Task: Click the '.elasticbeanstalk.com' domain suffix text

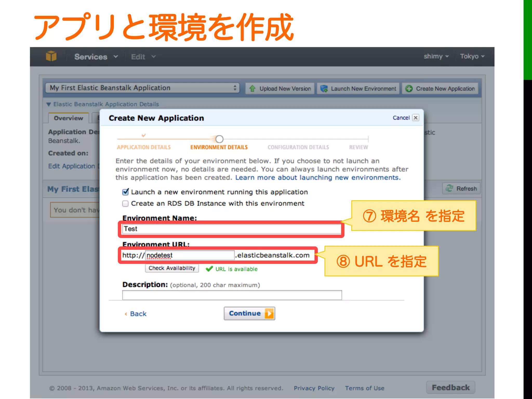Action: point(272,255)
